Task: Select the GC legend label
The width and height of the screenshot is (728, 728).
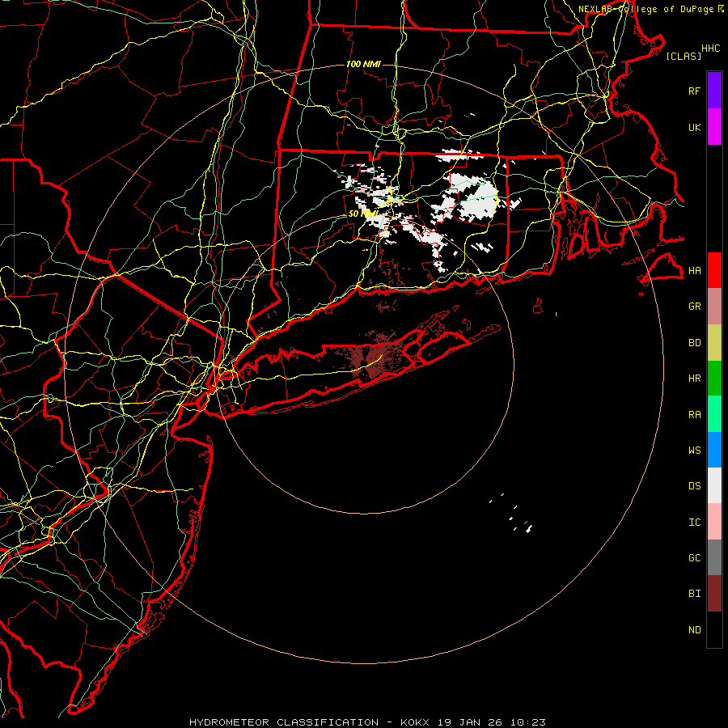Action: tap(694, 558)
